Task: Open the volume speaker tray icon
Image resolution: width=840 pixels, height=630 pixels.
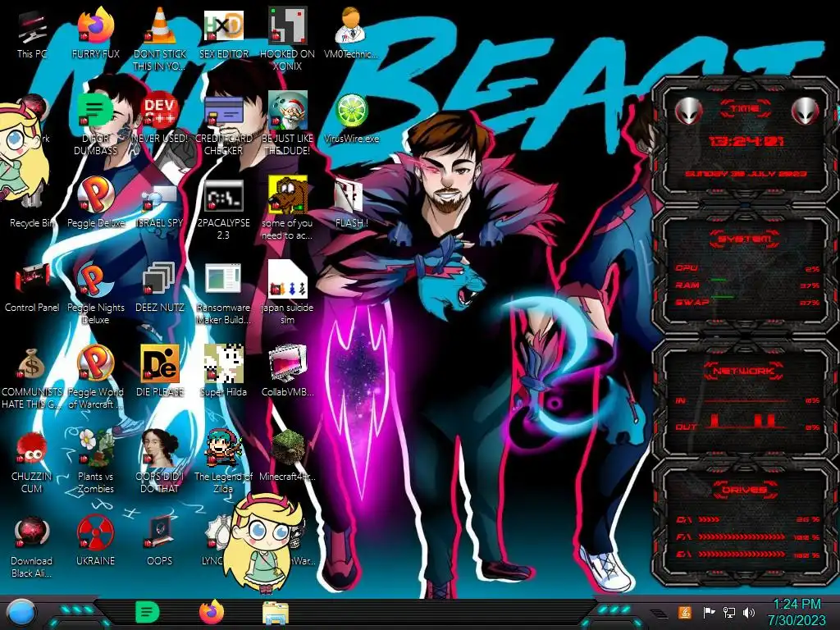Action: point(749,612)
